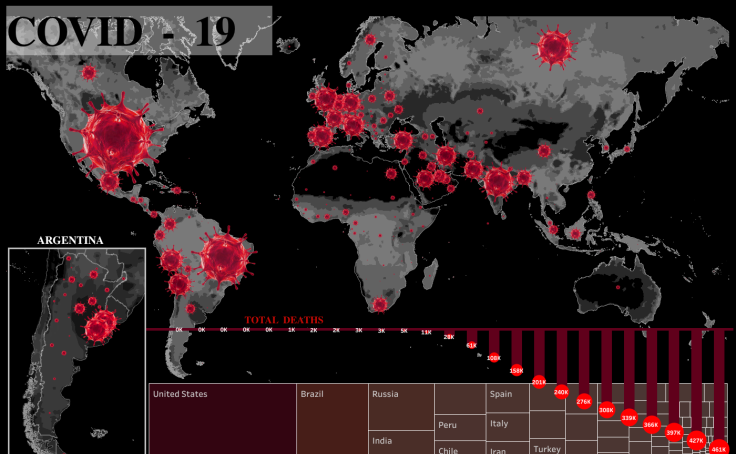This screenshot has height=454, width=736.
Task: Select the virus marker over Saudi Arabia
Action: tap(425, 178)
